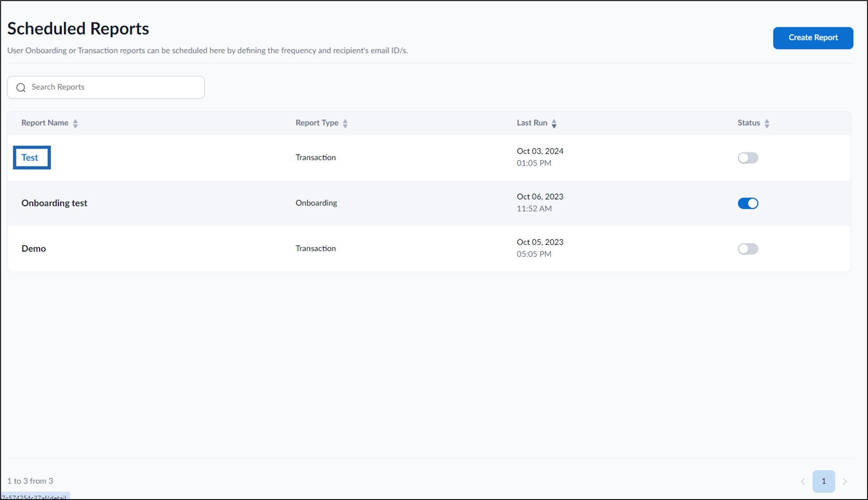This screenshot has width=868, height=500.
Task: Go to the next page arrow
Action: 845,481
